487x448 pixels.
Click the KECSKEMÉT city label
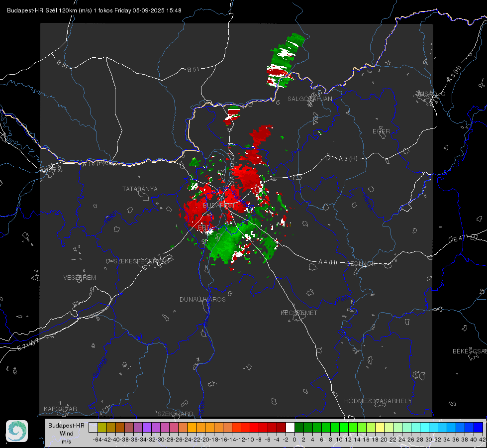299,313
